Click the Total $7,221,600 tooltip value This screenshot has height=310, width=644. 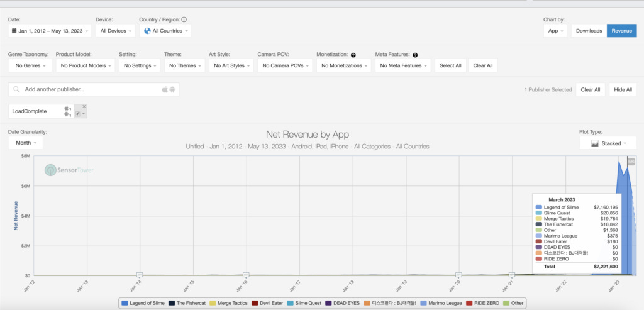pos(606,267)
